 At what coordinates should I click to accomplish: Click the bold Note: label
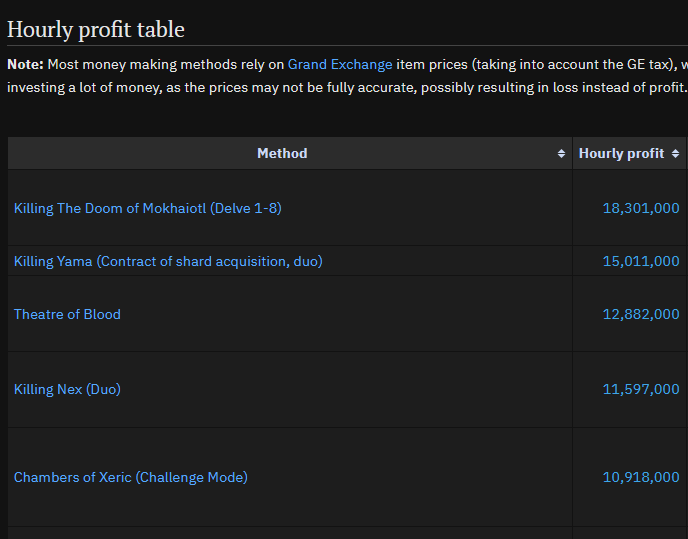pyautogui.click(x=25, y=64)
